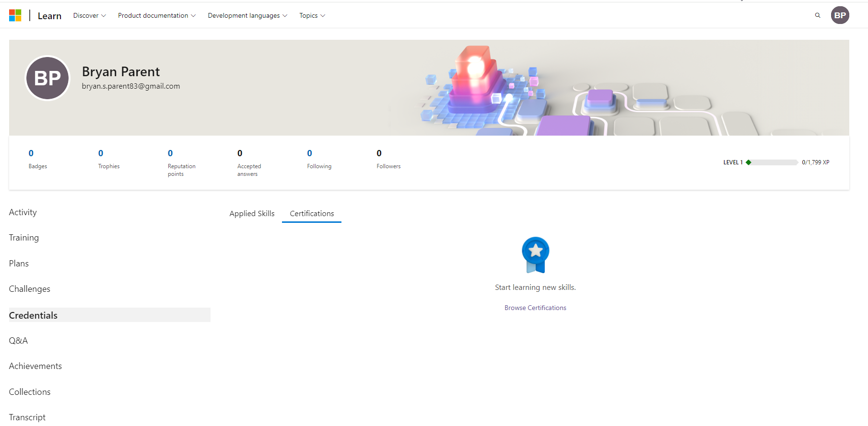Image resolution: width=868 pixels, height=426 pixels.
Task: Open Collections in the profile sidebar
Action: (x=30, y=392)
